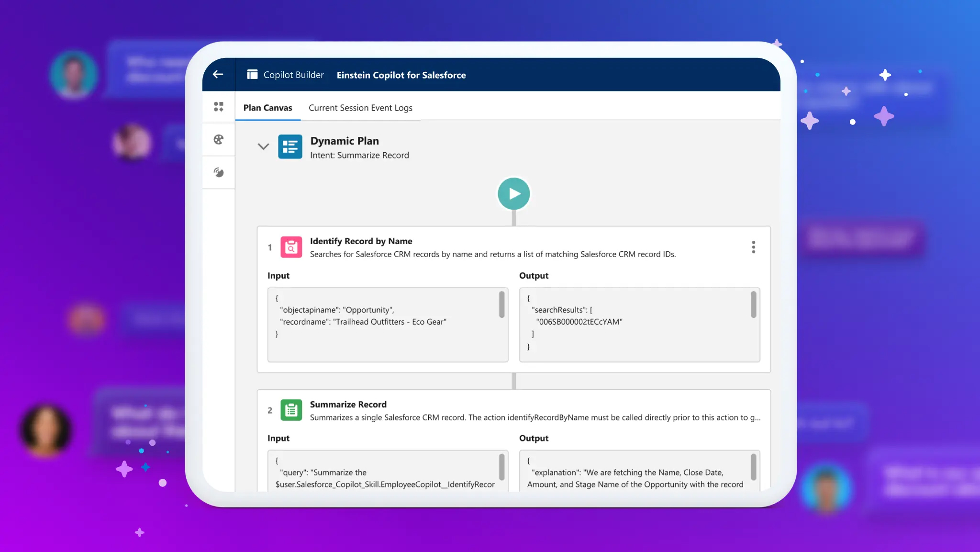Click inside Identify Record Input JSON field
The image size is (980, 552).
click(x=388, y=325)
